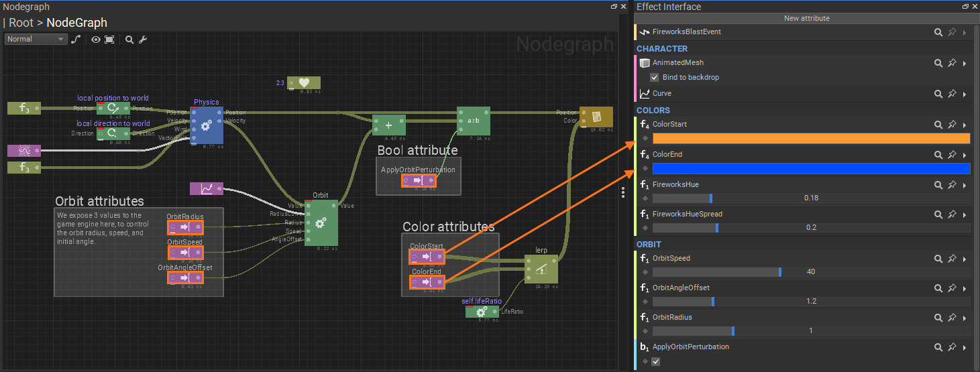Click the OrbitSpeed slider at 40
This screenshot has width=980, height=372.
click(x=811, y=272)
